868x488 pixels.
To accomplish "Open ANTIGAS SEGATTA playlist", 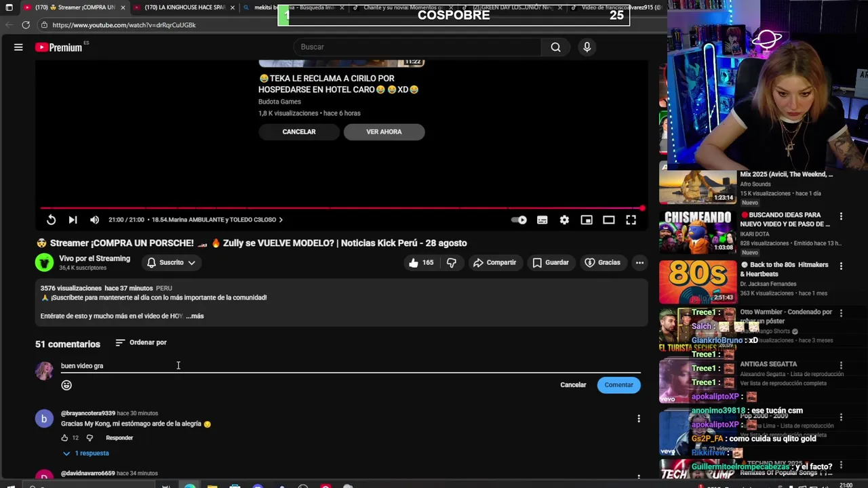I will click(x=768, y=365).
